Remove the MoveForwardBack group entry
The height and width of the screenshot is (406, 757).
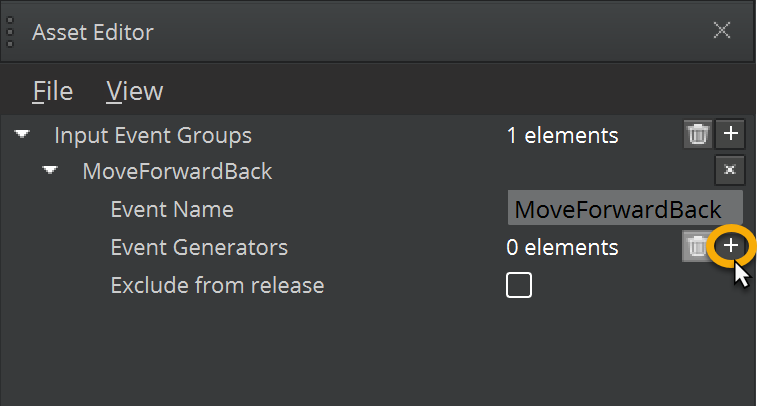730,171
